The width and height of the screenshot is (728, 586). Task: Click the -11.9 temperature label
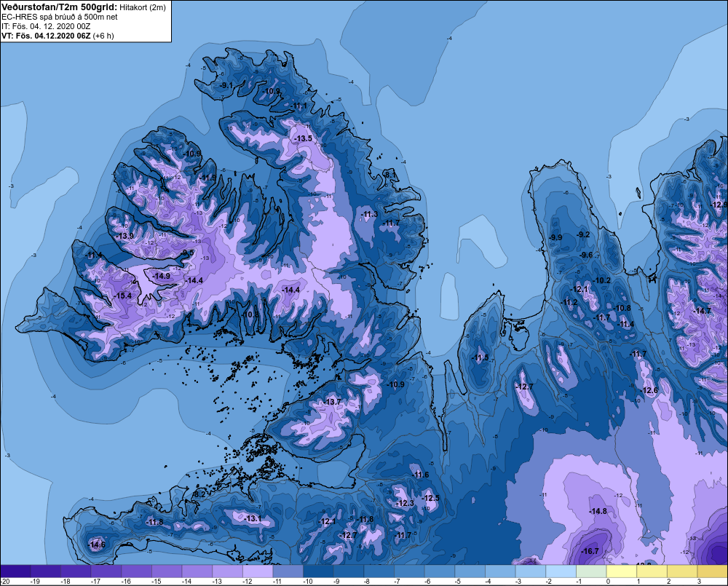click(x=208, y=178)
